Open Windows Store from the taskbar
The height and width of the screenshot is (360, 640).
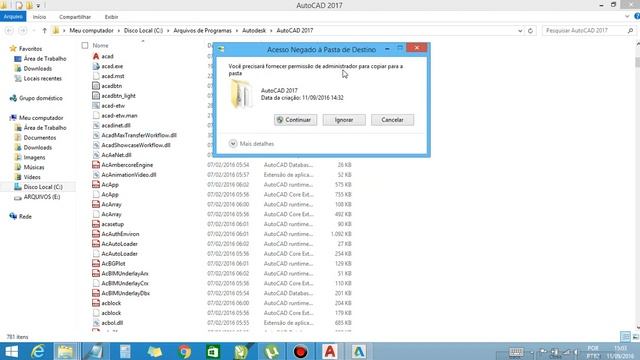point(213,351)
